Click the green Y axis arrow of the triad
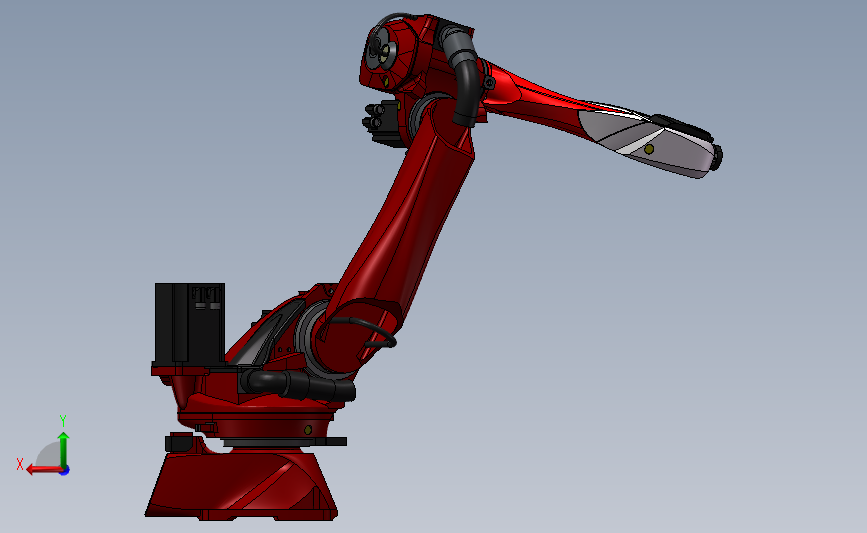Image resolution: width=867 pixels, height=533 pixels. 64,449
